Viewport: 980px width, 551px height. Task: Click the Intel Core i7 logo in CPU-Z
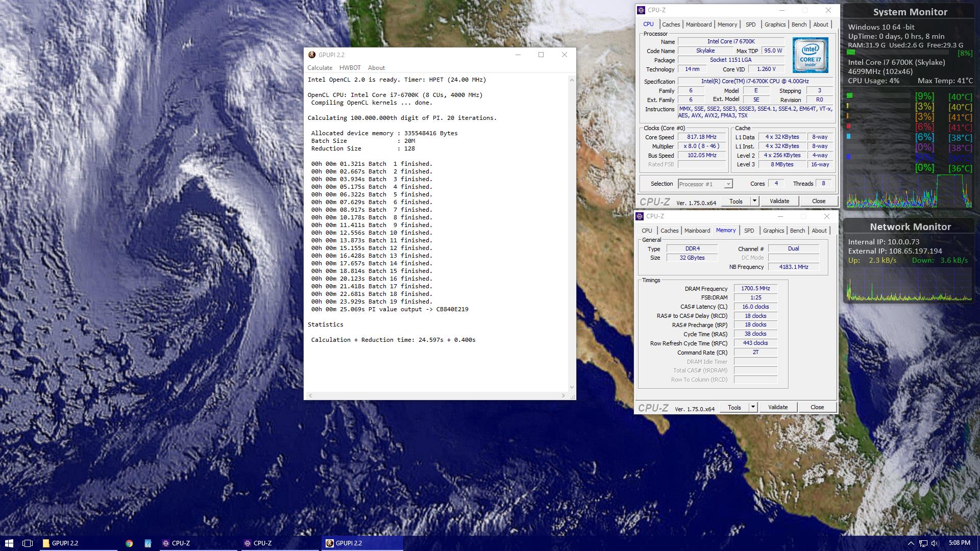tap(811, 55)
